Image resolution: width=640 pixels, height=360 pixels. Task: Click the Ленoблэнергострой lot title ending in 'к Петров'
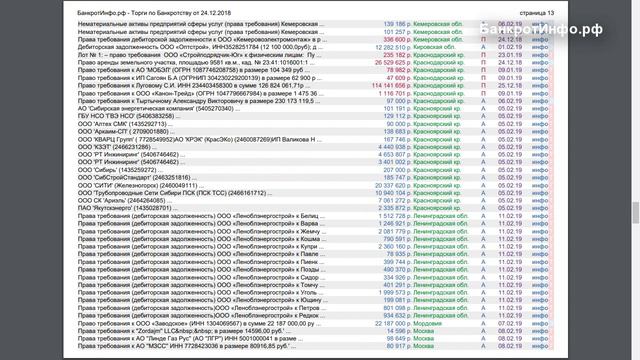(202, 308)
